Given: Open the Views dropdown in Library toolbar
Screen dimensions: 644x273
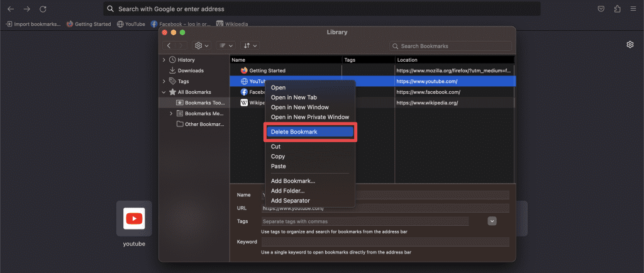Looking at the screenshot, I should point(225,46).
